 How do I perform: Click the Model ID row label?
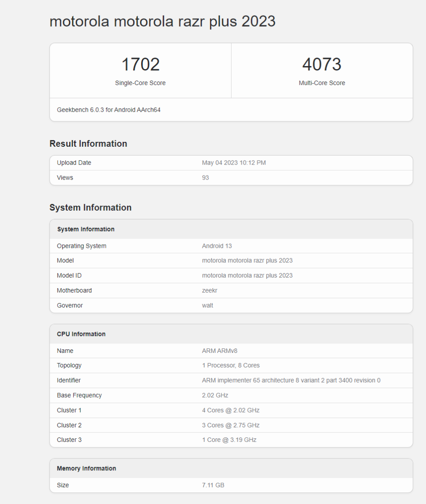pos(69,276)
